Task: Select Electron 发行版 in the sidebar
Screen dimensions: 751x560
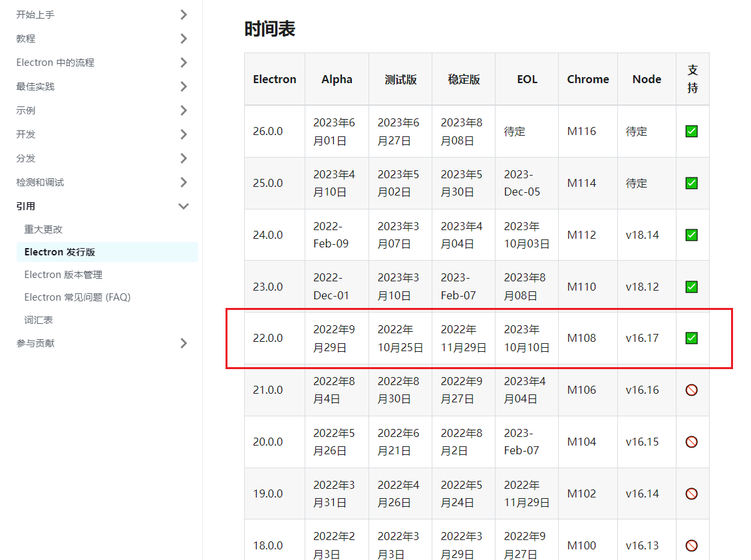Action: point(60,252)
